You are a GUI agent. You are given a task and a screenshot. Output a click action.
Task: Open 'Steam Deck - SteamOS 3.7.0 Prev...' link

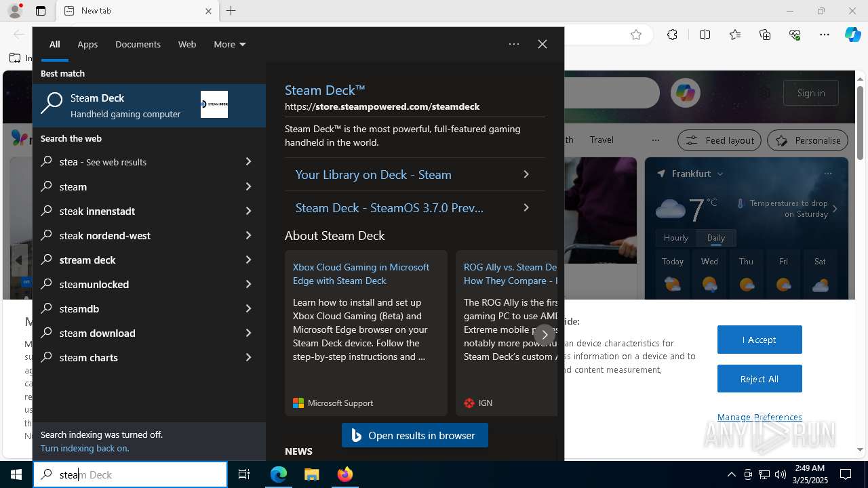[x=414, y=207]
